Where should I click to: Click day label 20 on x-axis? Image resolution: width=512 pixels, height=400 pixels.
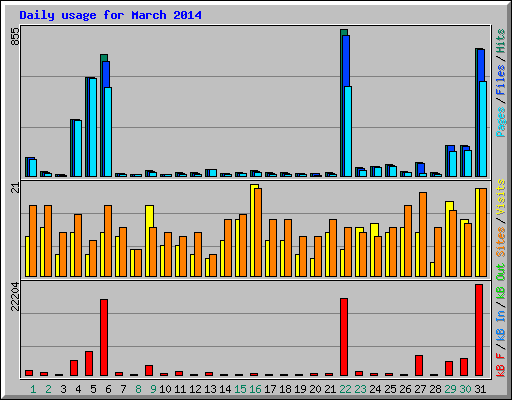point(315,389)
